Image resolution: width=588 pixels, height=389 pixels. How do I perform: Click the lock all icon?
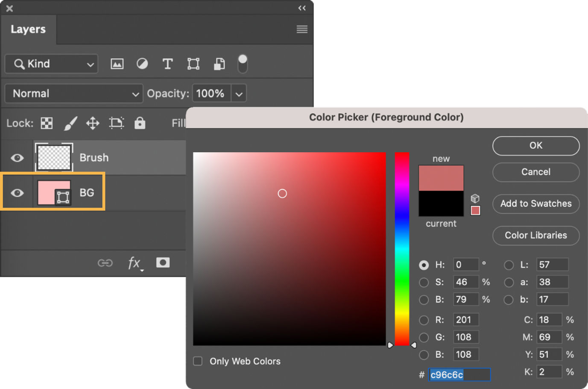click(x=140, y=123)
